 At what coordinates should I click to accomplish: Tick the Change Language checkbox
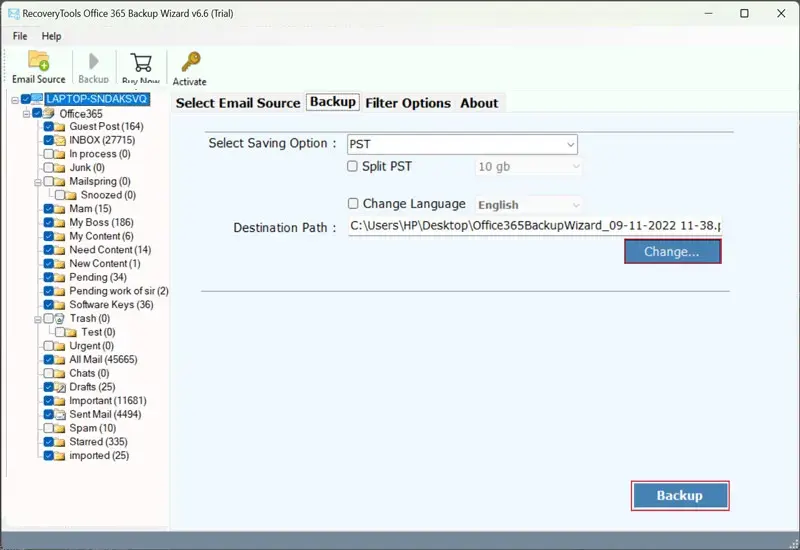pyautogui.click(x=352, y=203)
